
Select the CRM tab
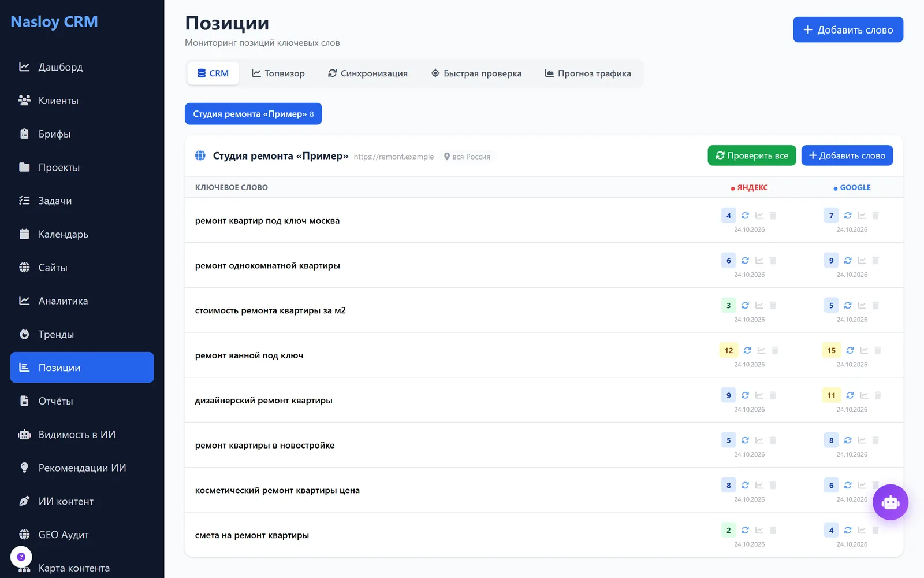click(213, 73)
